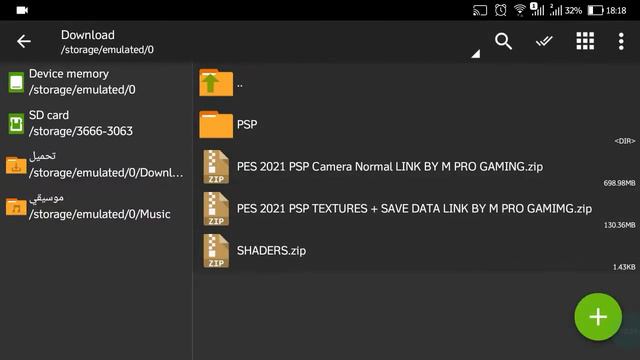Click the download folder bookmark icon

16,165
